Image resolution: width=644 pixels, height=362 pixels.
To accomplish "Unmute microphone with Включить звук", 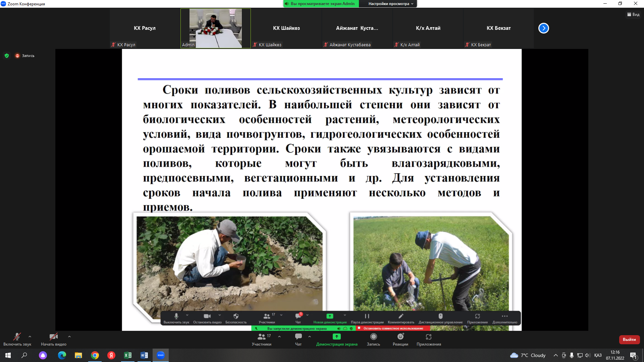I will click(x=17, y=339).
